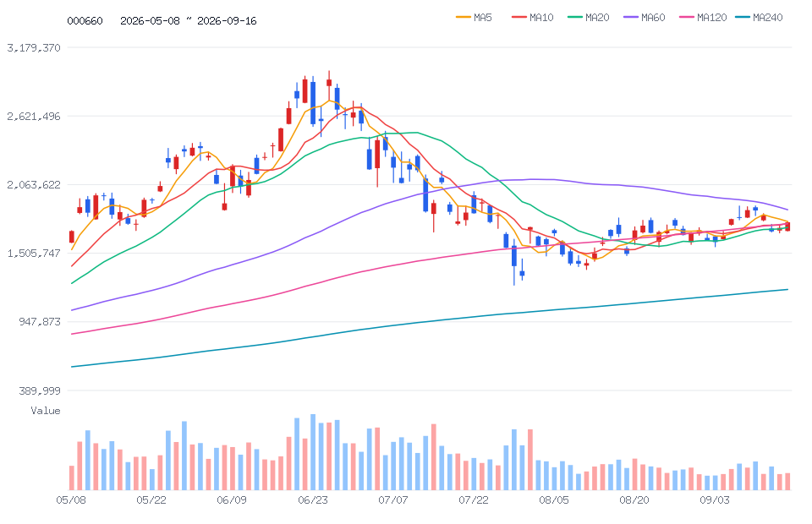Image resolution: width=812 pixels, height=524 pixels.
Task: Toggle the MA20 moving average legend
Action: tap(589, 18)
